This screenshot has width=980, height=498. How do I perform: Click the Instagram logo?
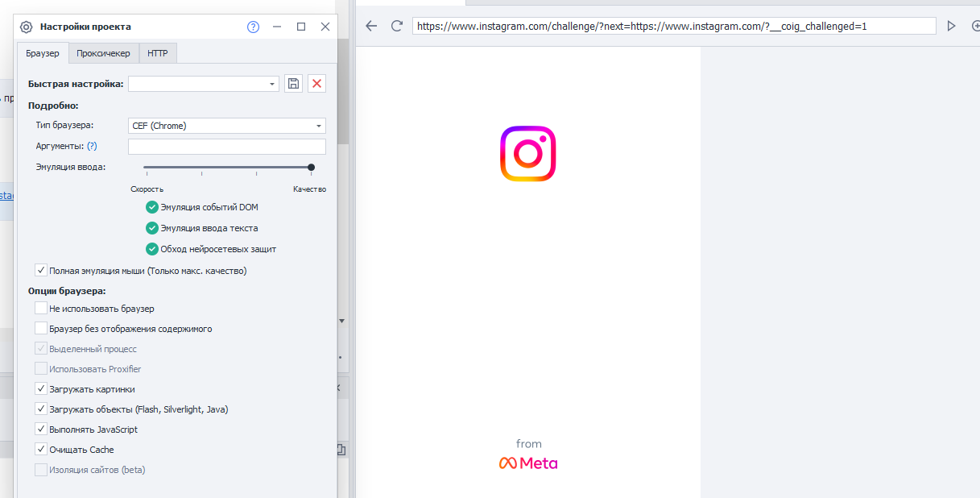point(528,153)
